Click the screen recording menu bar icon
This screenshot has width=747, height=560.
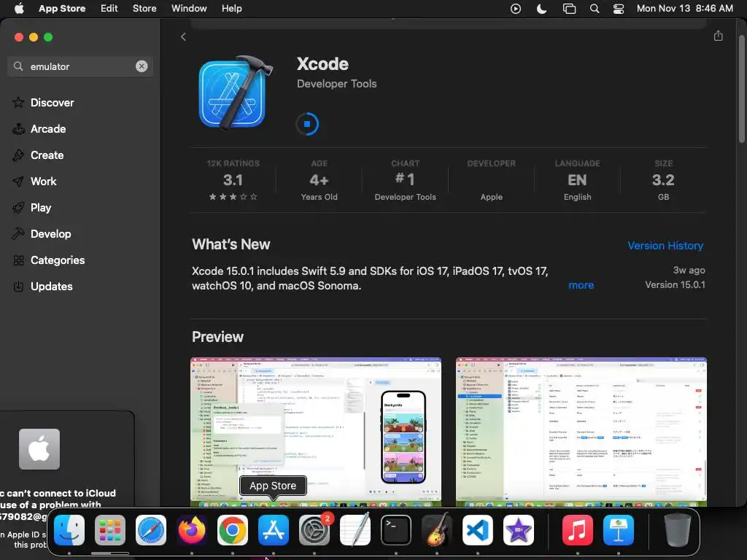[516, 9]
